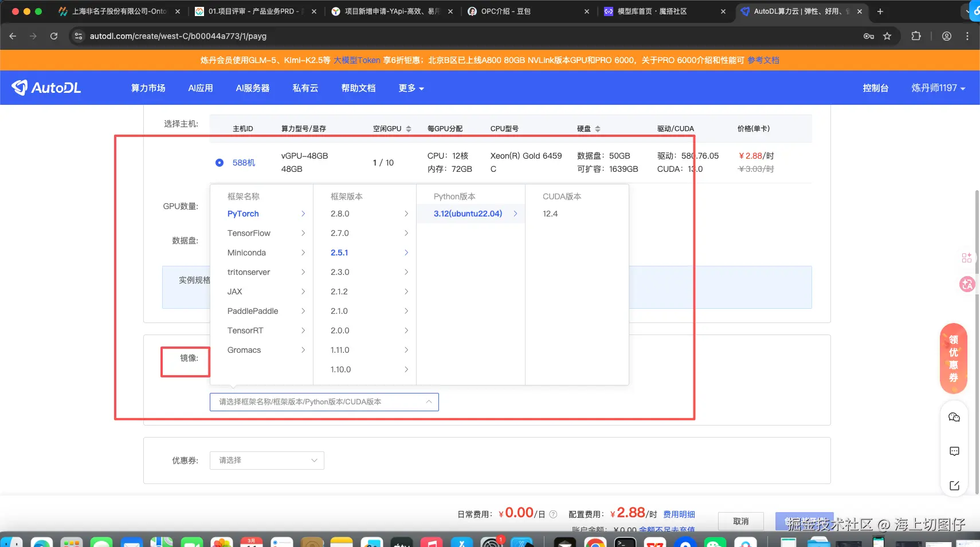Open the feedback edit floating icon

click(954, 486)
